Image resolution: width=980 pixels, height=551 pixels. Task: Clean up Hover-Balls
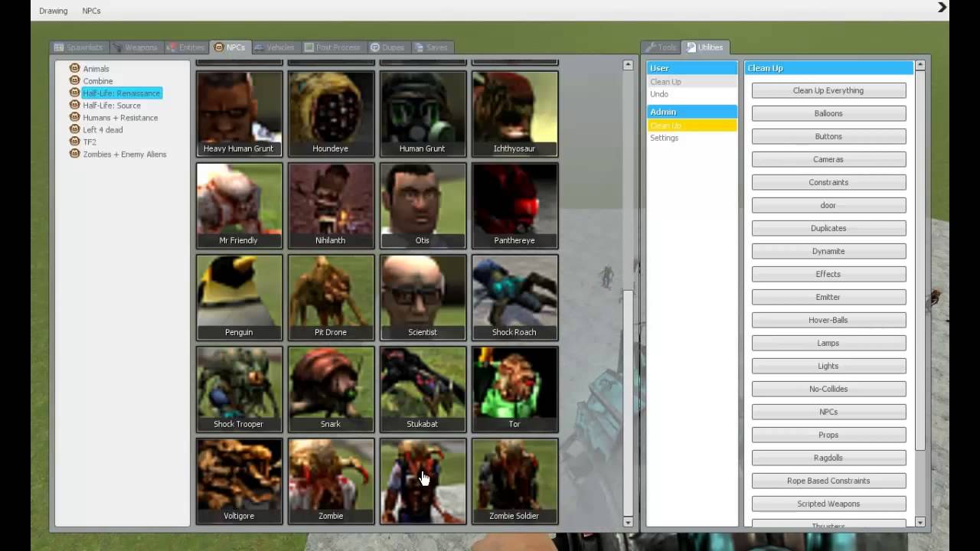(828, 320)
